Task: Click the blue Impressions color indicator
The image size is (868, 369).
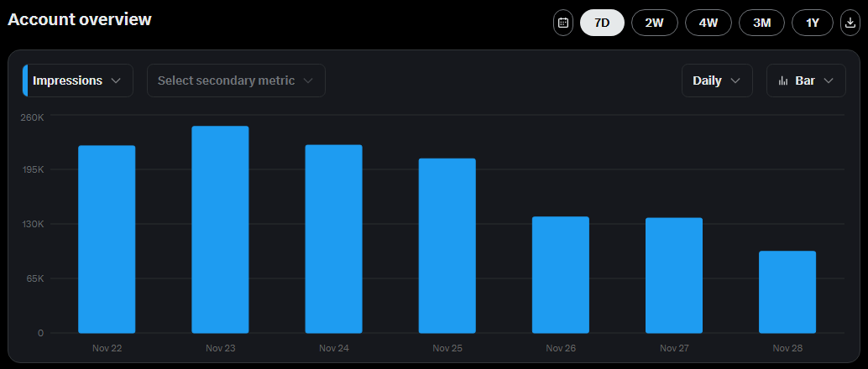Action: pos(25,81)
